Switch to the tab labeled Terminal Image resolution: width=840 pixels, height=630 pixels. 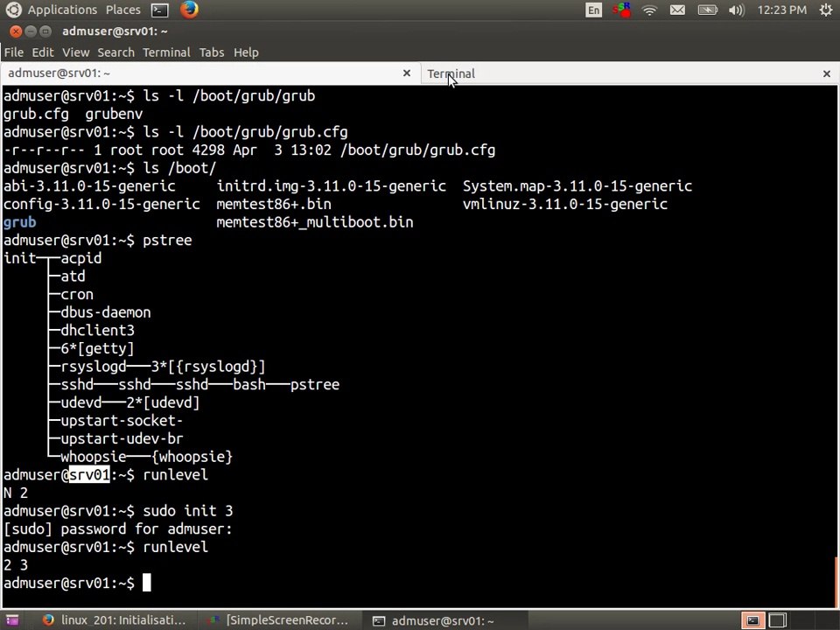pos(630,73)
